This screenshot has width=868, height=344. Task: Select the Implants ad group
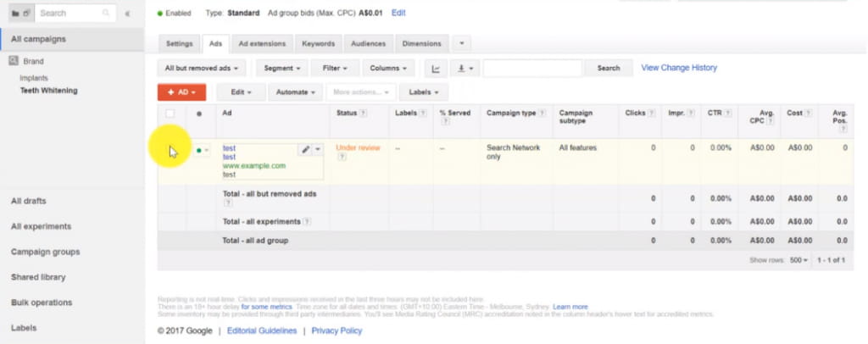[34, 78]
